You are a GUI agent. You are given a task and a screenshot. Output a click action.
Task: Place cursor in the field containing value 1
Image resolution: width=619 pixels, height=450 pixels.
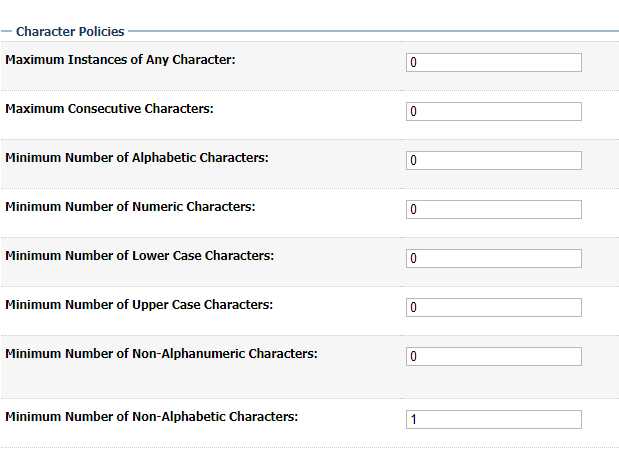[493, 420]
